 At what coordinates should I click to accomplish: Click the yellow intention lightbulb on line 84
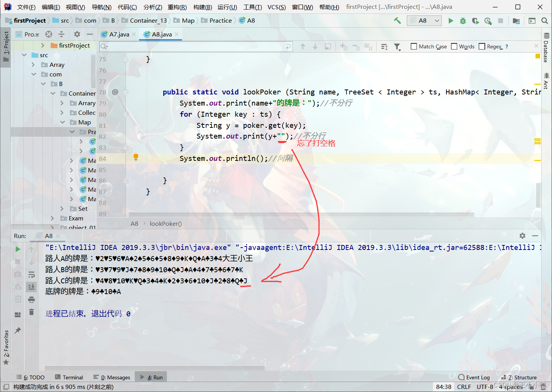pos(136,157)
